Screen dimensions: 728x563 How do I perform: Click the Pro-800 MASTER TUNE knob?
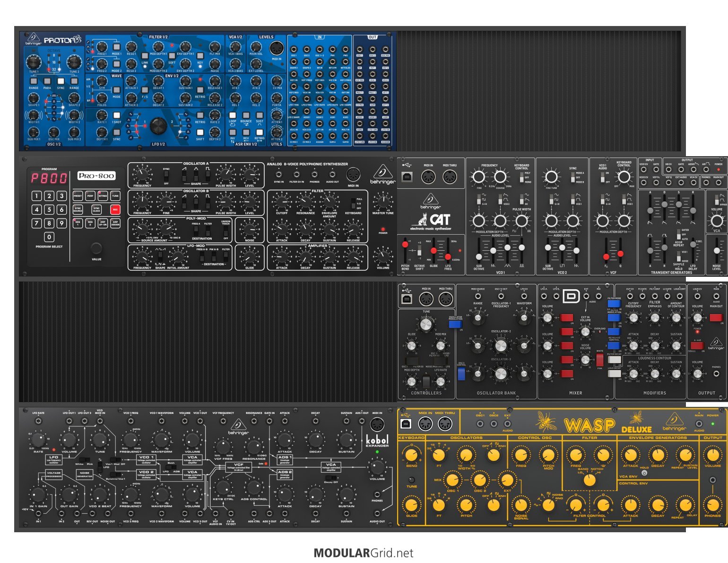point(383,202)
